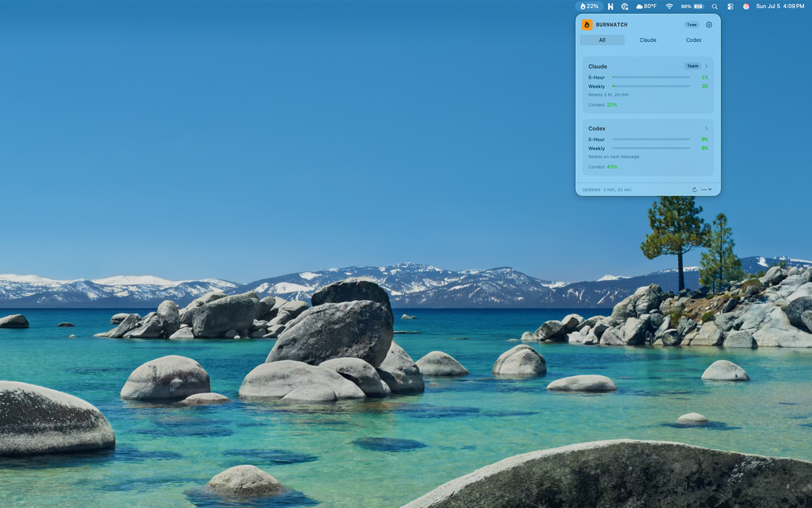Click the Sun Jul 5 4:09 PM clock
The width and height of the screenshot is (812, 508).
tap(780, 6)
